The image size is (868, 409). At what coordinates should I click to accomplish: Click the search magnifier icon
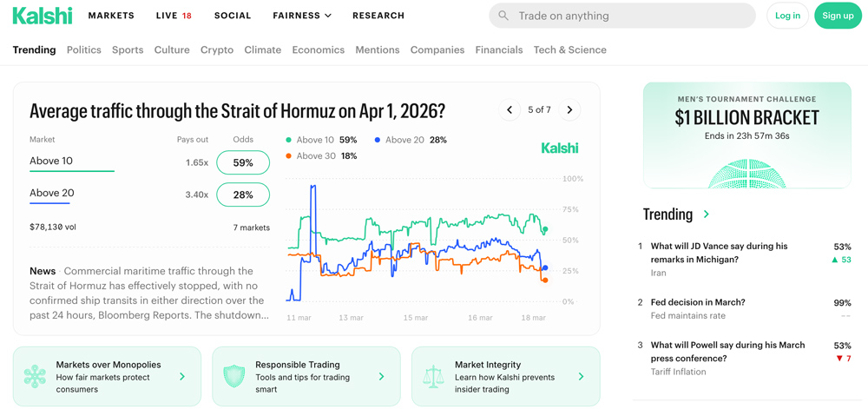(503, 16)
